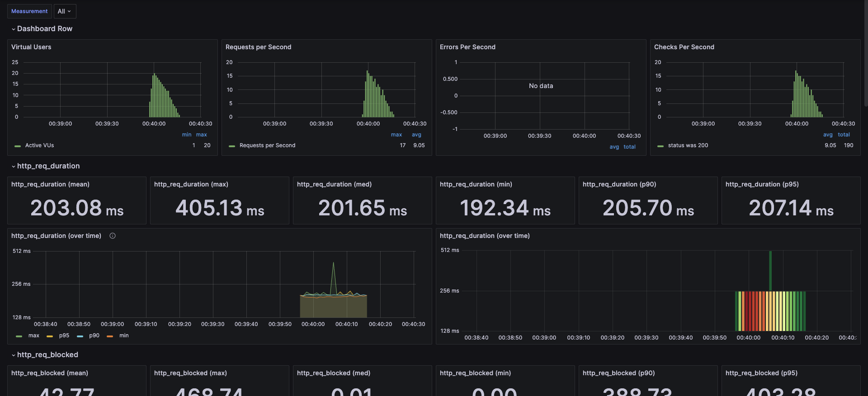868x396 pixels.
Task: Sort Checks Per Second legend by avg
Action: click(x=828, y=135)
